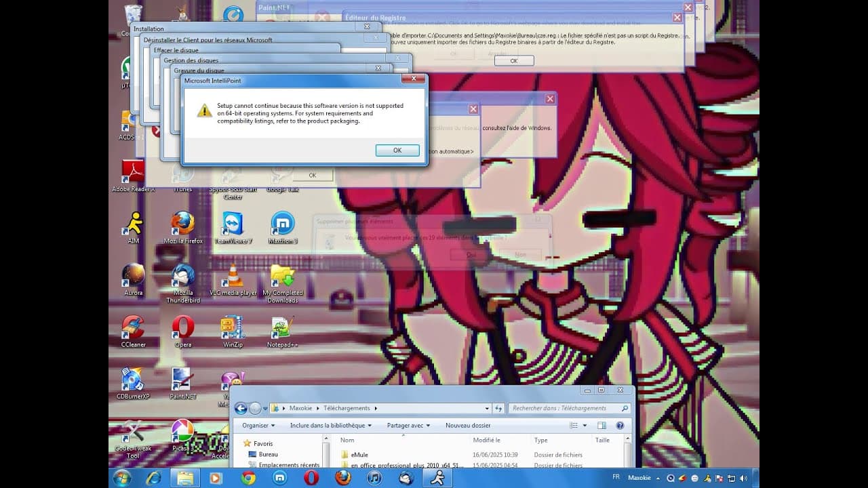The height and width of the screenshot is (488, 868).
Task: Open the recent locations arrow beside Explorer's Forward button
Action: coord(265,409)
